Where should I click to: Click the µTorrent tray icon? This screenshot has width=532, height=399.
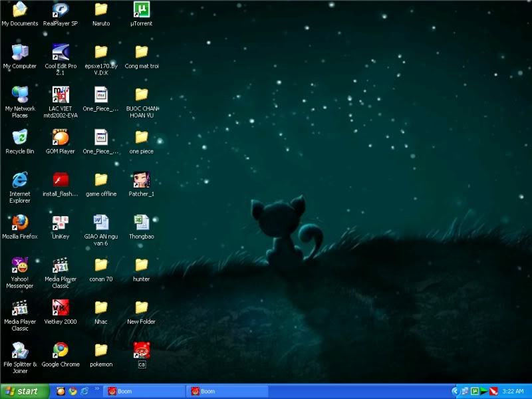pos(475,391)
